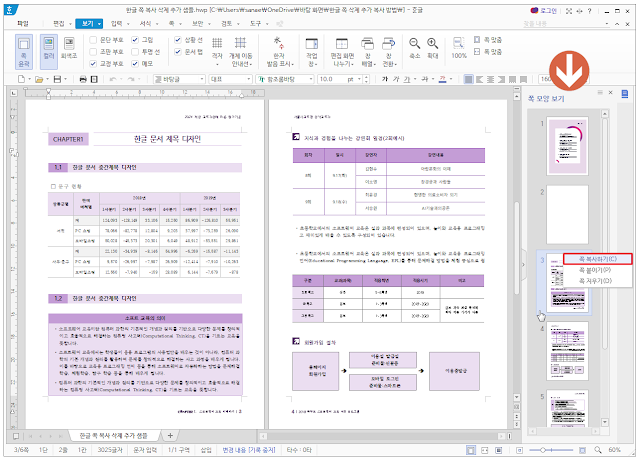Open the 바탕글 style dropdown

[202, 79]
